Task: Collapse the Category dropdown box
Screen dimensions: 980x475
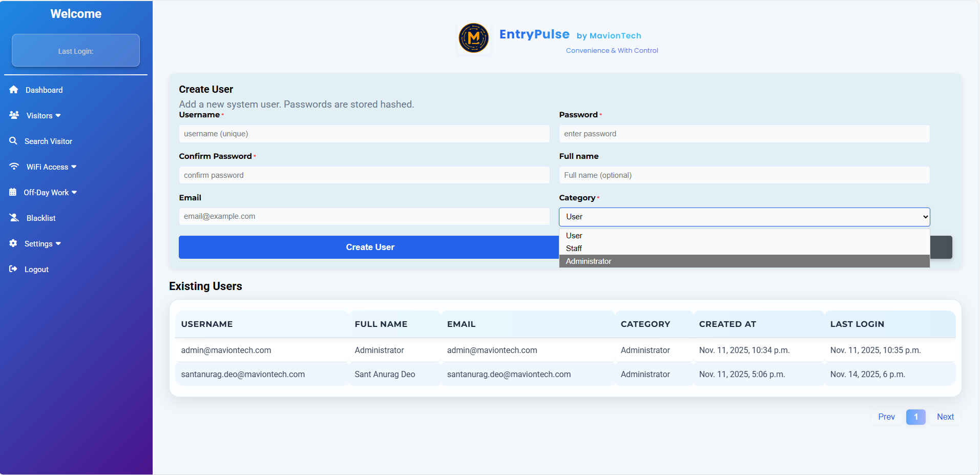Action: coord(744,217)
